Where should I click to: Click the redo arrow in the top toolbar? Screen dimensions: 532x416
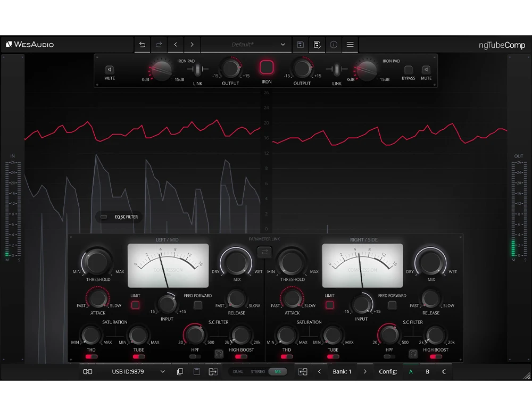(159, 45)
